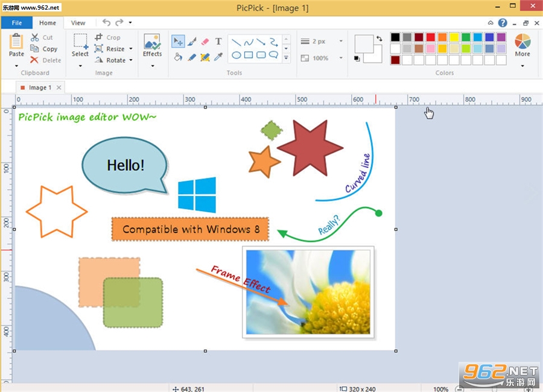
Task: Expand the Paste dropdown arrow
Action: (x=16, y=66)
